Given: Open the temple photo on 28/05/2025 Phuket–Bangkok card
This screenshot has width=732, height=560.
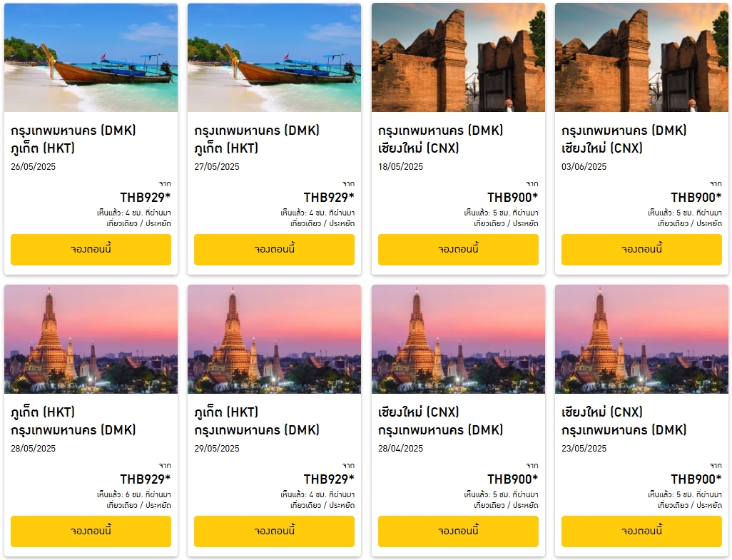Looking at the screenshot, I should pyautogui.click(x=91, y=340).
